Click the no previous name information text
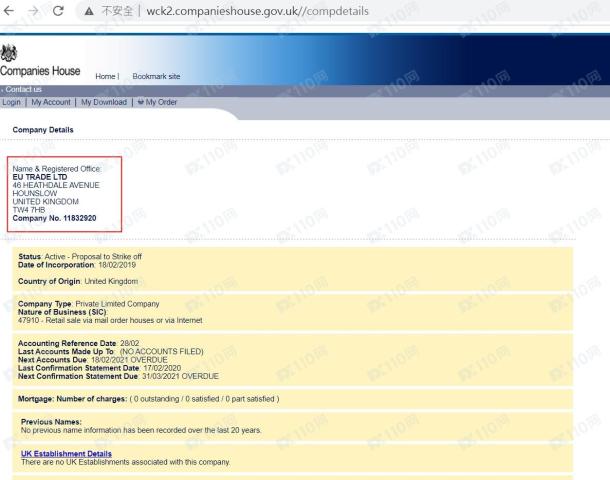Screen dimensions: 610x480 141,430
